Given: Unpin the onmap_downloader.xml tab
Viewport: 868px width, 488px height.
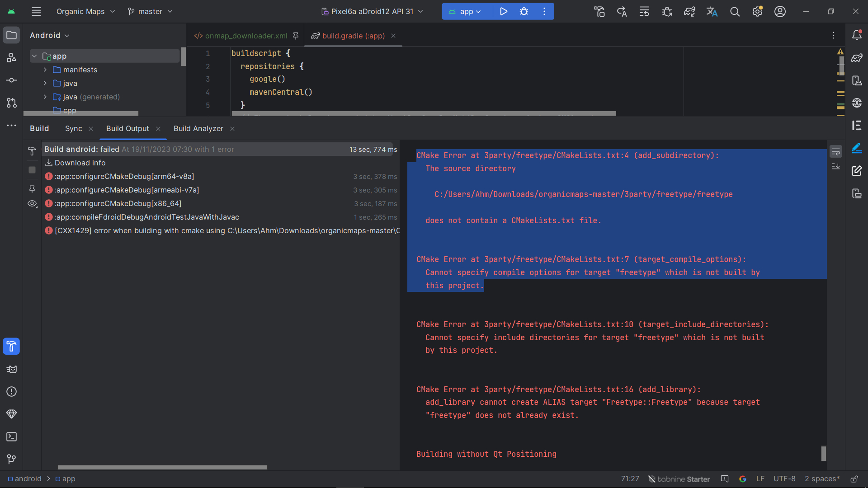Looking at the screenshot, I should (296, 36).
